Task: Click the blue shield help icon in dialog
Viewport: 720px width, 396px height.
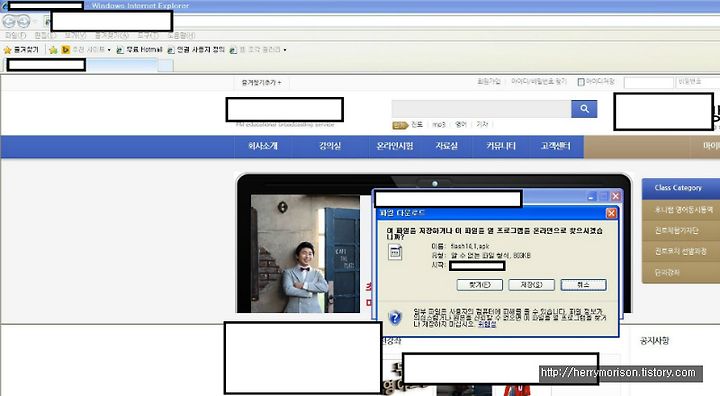Action: pos(395,317)
